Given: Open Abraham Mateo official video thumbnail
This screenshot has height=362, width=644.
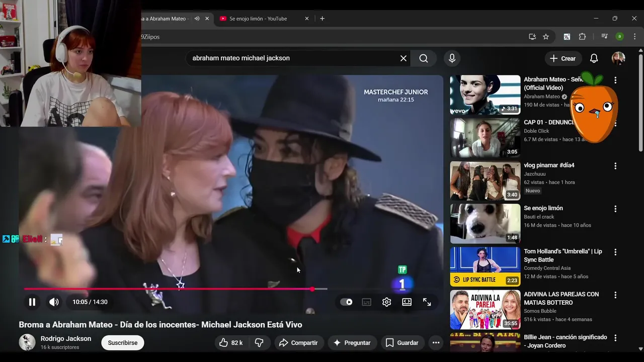Looking at the screenshot, I should (485, 95).
